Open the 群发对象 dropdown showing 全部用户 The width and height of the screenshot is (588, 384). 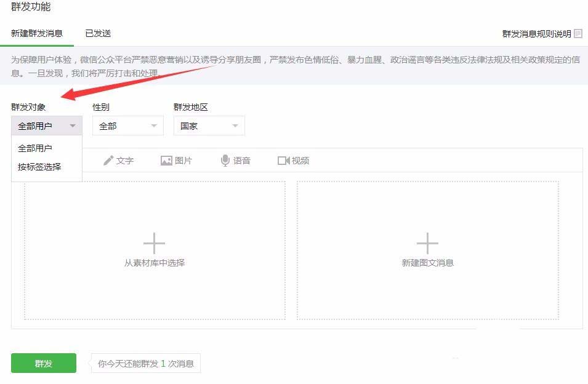pos(47,126)
